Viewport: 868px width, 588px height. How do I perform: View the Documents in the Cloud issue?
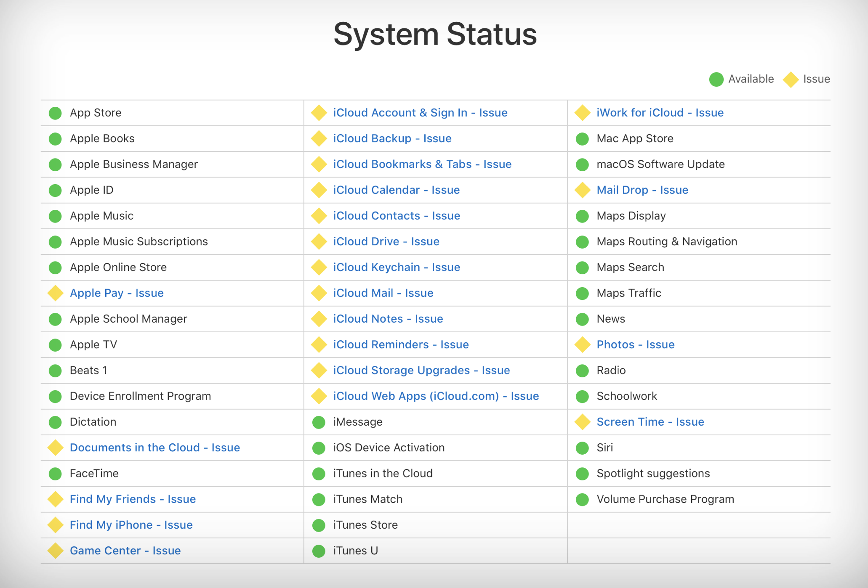click(154, 448)
